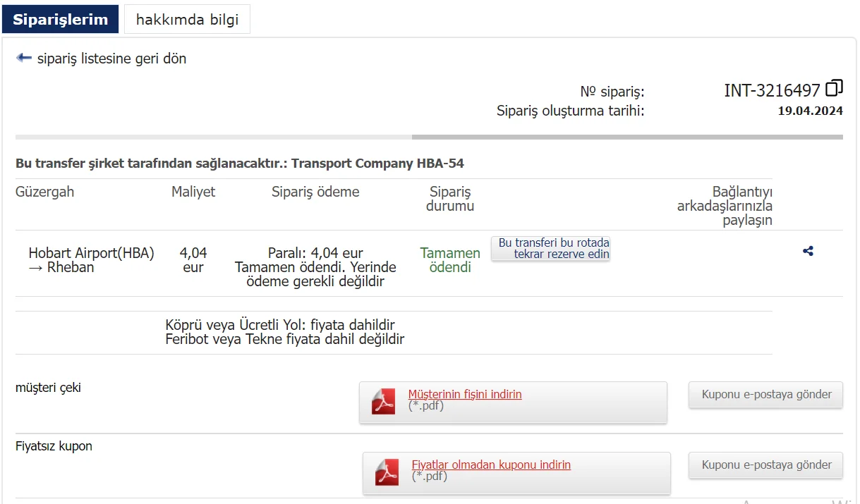Download Müşterinin fişini indirin PDF link

(465, 394)
